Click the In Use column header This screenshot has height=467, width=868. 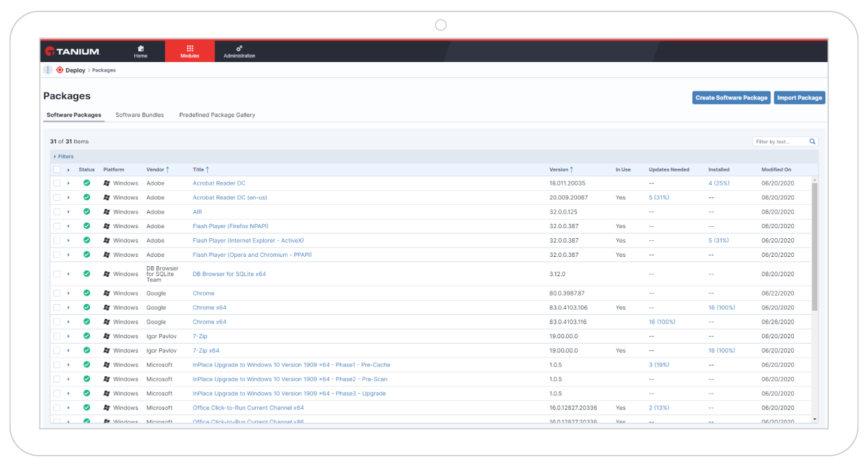coord(623,169)
